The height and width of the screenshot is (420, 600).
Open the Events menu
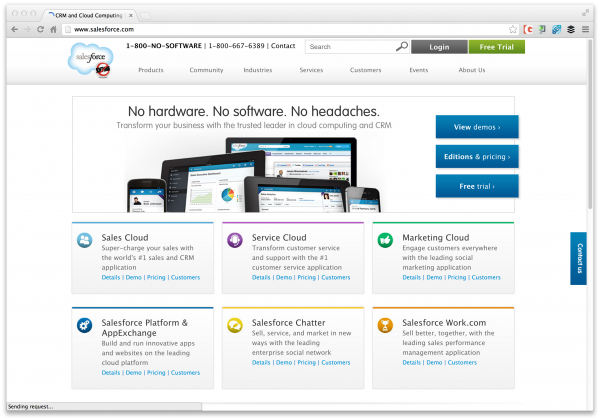(419, 70)
